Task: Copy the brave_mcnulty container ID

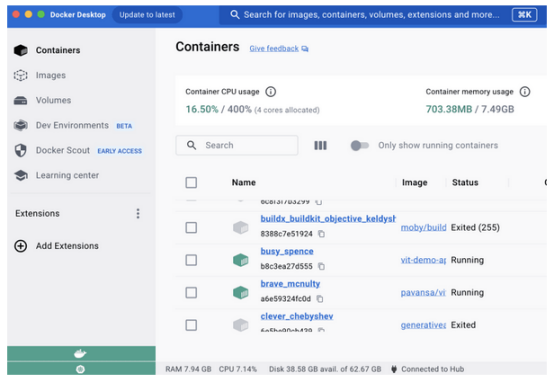Action: [320, 299]
